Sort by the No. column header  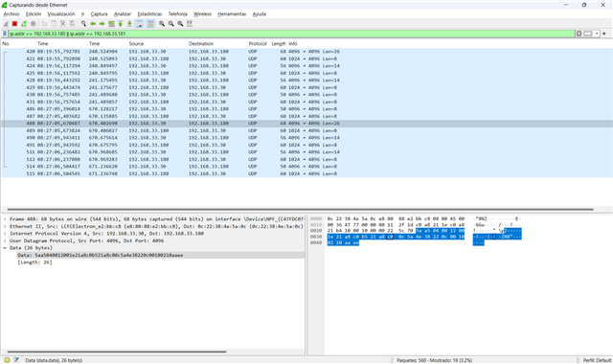coord(18,44)
